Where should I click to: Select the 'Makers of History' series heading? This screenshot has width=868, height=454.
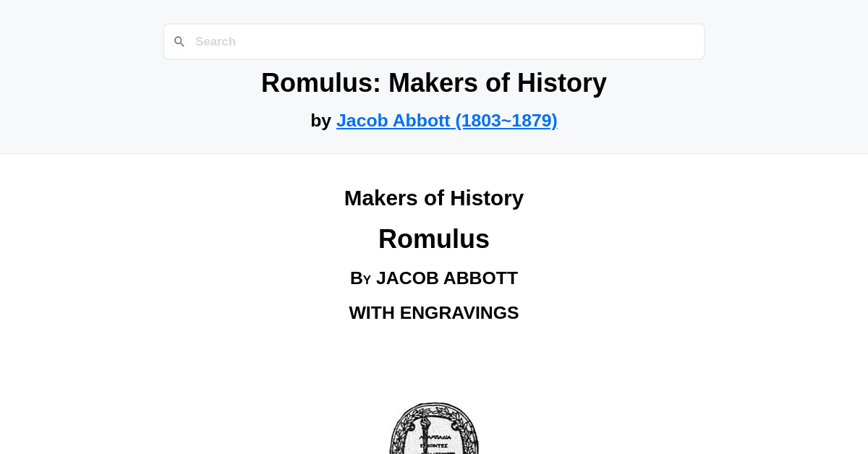[433, 197]
